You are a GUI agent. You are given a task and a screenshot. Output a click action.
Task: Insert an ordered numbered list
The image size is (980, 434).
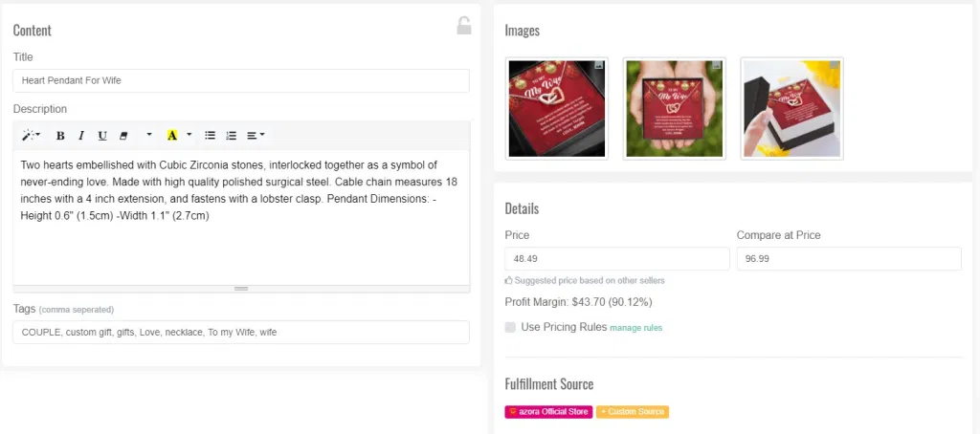[x=231, y=136]
